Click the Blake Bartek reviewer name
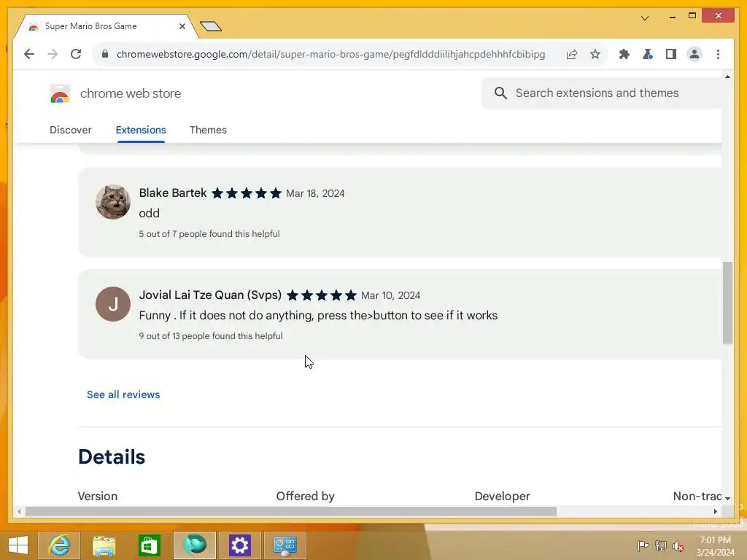Screen dimensions: 747x560 [x=172, y=192]
